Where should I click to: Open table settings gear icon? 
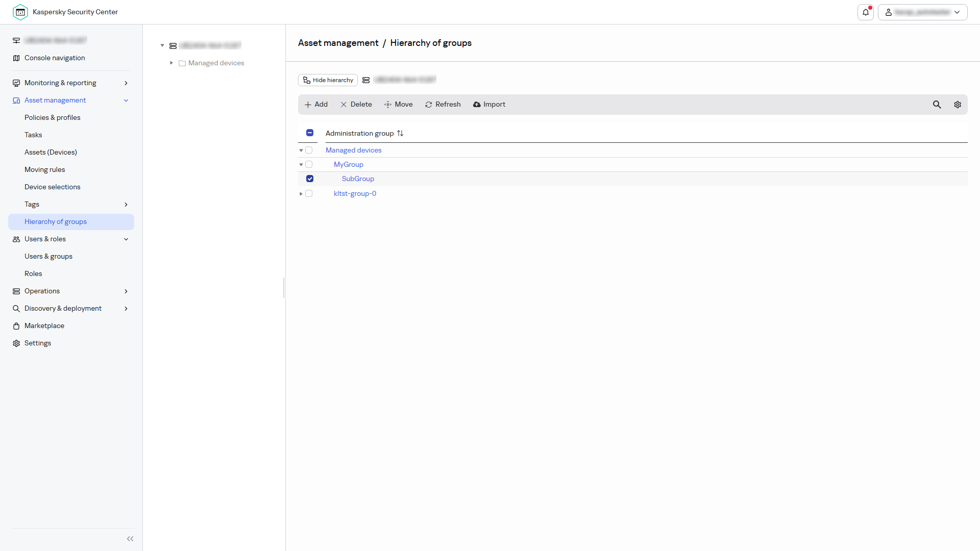tap(958, 105)
